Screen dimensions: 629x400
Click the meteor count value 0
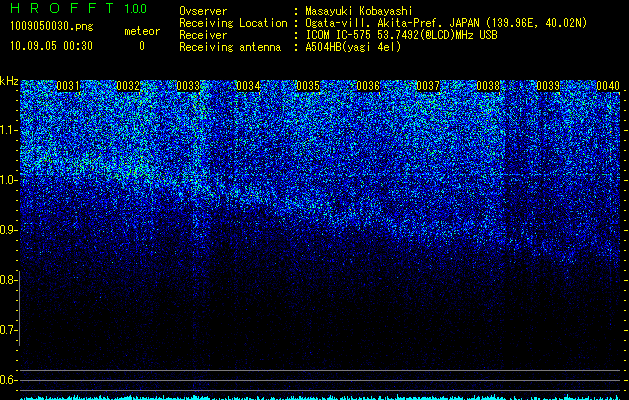(142, 46)
